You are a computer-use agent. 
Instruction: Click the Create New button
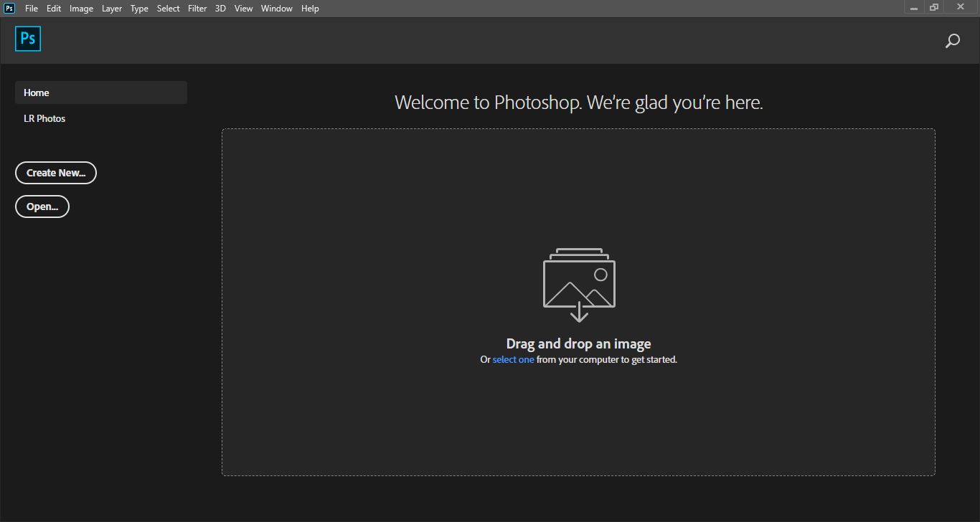click(x=55, y=172)
